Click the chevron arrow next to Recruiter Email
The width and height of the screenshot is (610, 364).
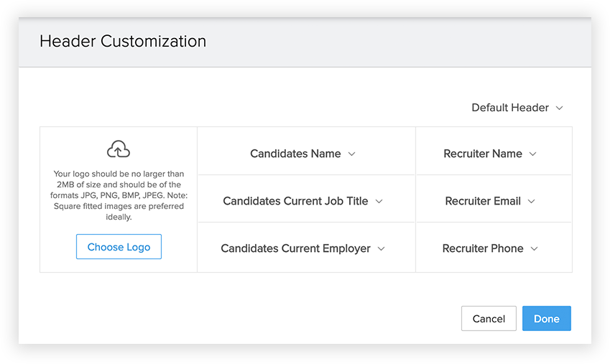[532, 202]
